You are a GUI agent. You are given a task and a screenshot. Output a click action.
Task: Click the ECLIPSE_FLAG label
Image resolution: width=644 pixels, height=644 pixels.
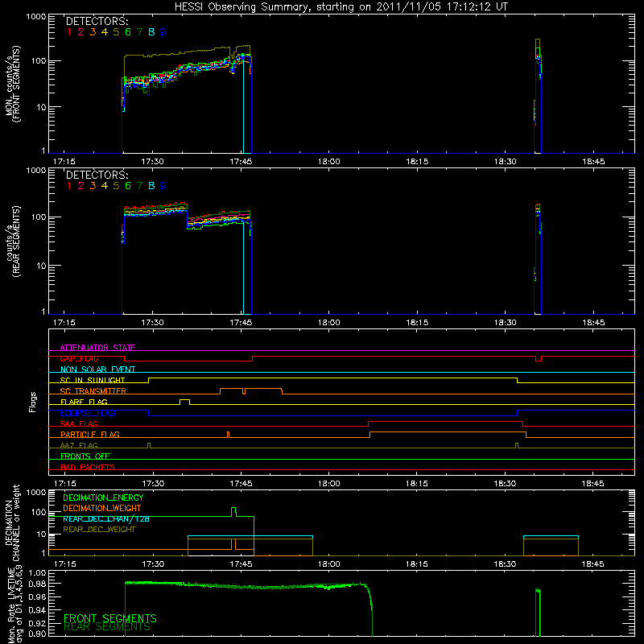pos(88,413)
